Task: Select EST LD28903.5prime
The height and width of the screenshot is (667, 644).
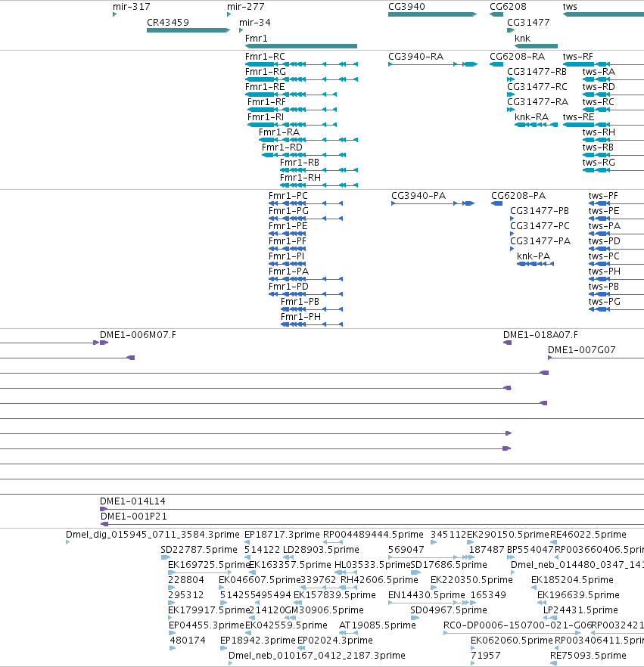Action: (321, 550)
